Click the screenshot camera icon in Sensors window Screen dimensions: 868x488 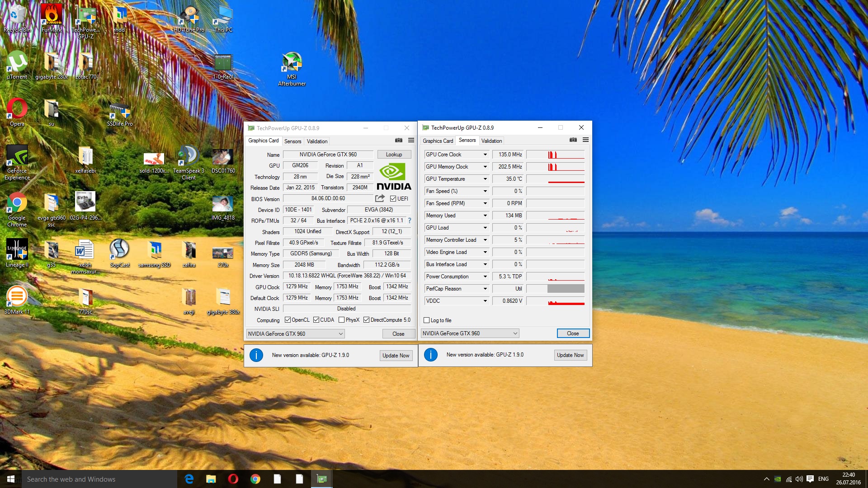pos(573,140)
